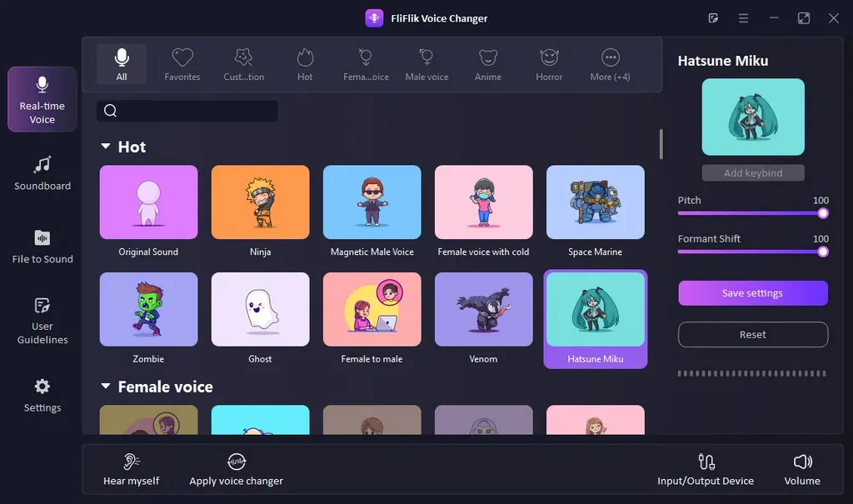Open Input/Output Device settings
Image resolution: width=853 pixels, height=504 pixels.
(x=706, y=469)
